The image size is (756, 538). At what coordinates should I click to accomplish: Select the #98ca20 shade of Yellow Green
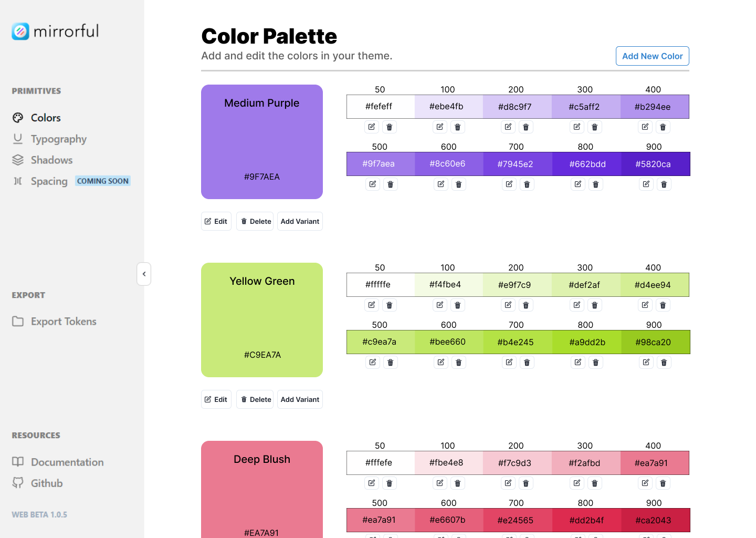coord(655,342)
